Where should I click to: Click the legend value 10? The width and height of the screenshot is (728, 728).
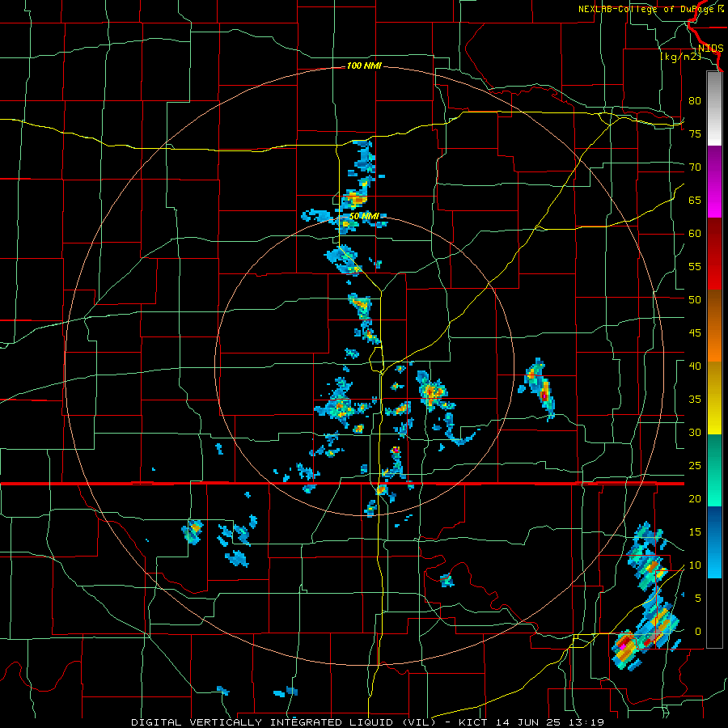(x=695, y=565)
